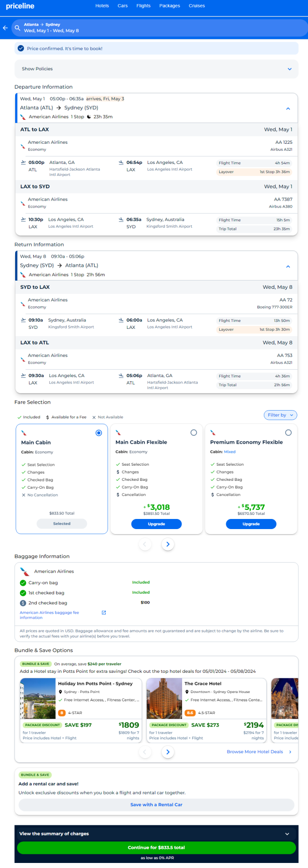
Task: Click the Mixed cabin link
Action: coord(230,452)
